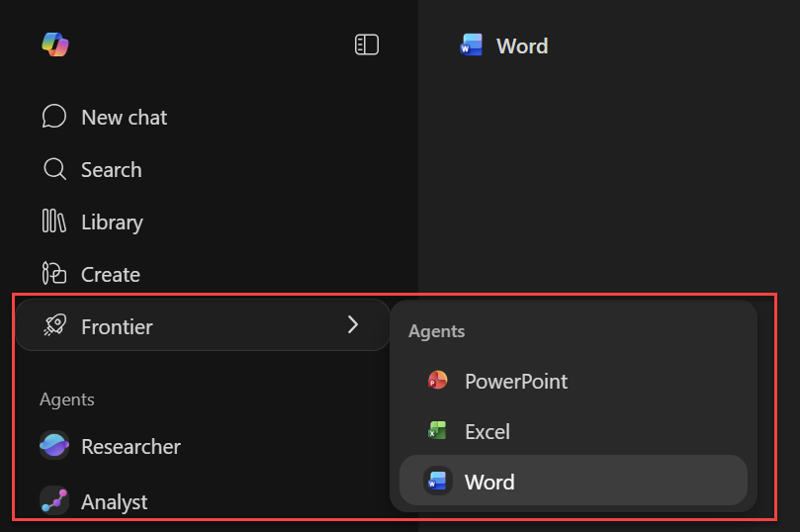Click the Agents heading in sidebar

[x=67, y=399]
